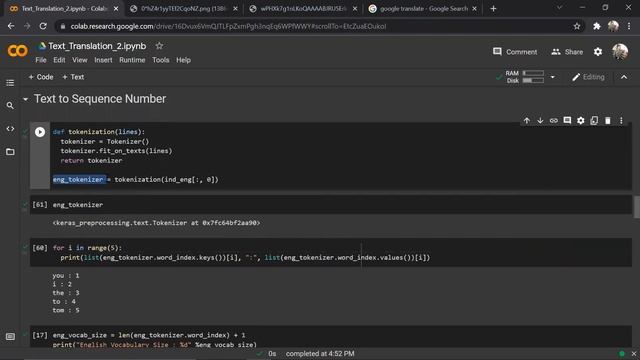Click the 'return tokenizer' code line

[x=91, y=160]
